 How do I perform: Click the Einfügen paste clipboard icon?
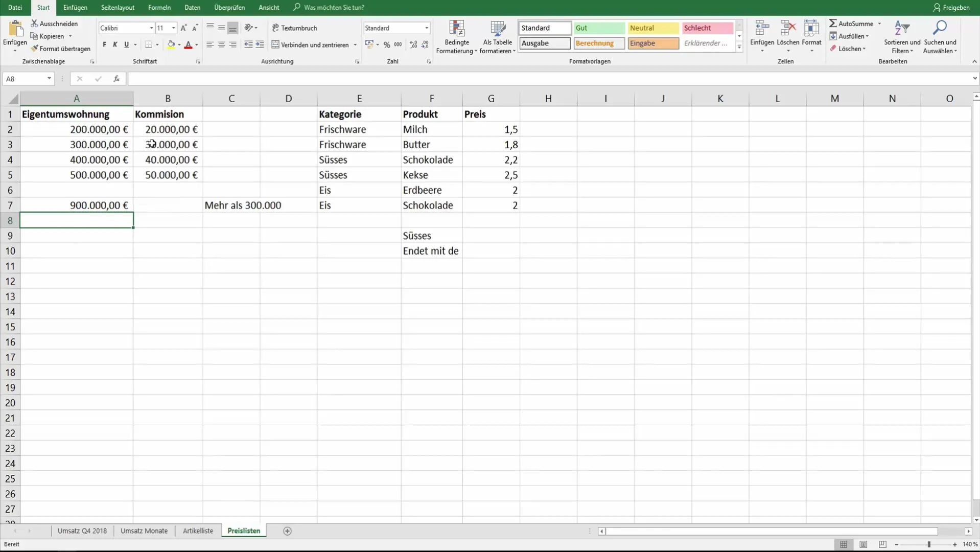pos(15,29)
